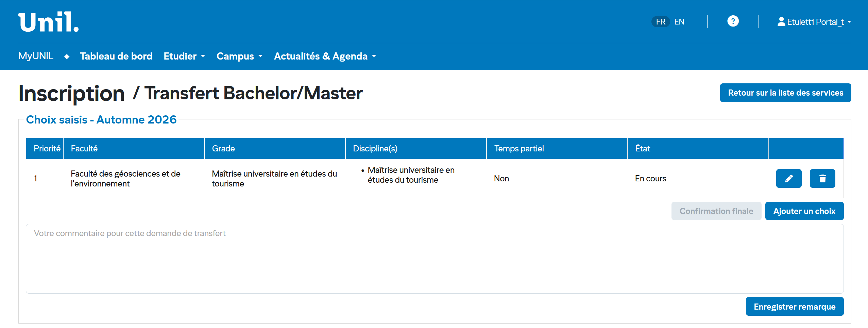The width and height of the screenshot is (868, 328).
Task: Go to Tableau de bord
Action: pyautogui.click(x=116, y=56)
